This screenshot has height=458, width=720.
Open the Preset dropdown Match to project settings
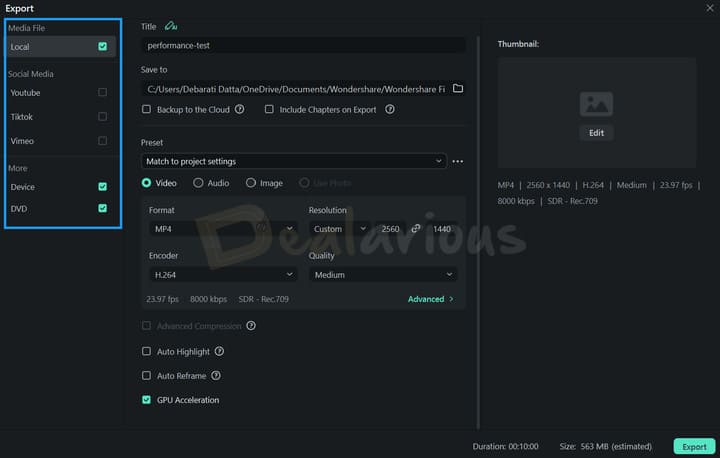[x=294, y=161]
